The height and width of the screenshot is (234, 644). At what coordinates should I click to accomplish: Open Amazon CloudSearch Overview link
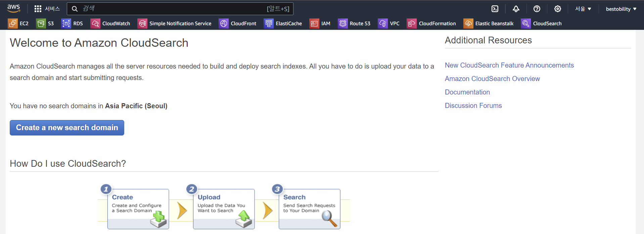(x=492, y=79)
